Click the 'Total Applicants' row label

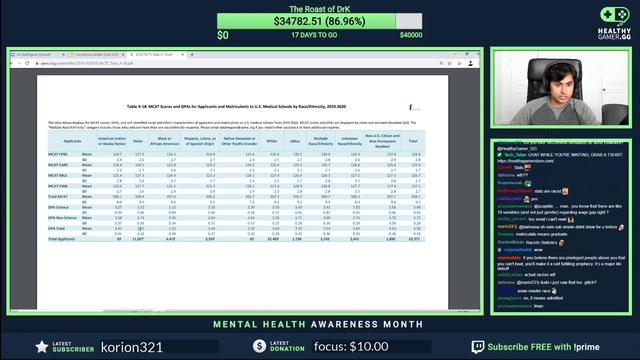[62, 239]
